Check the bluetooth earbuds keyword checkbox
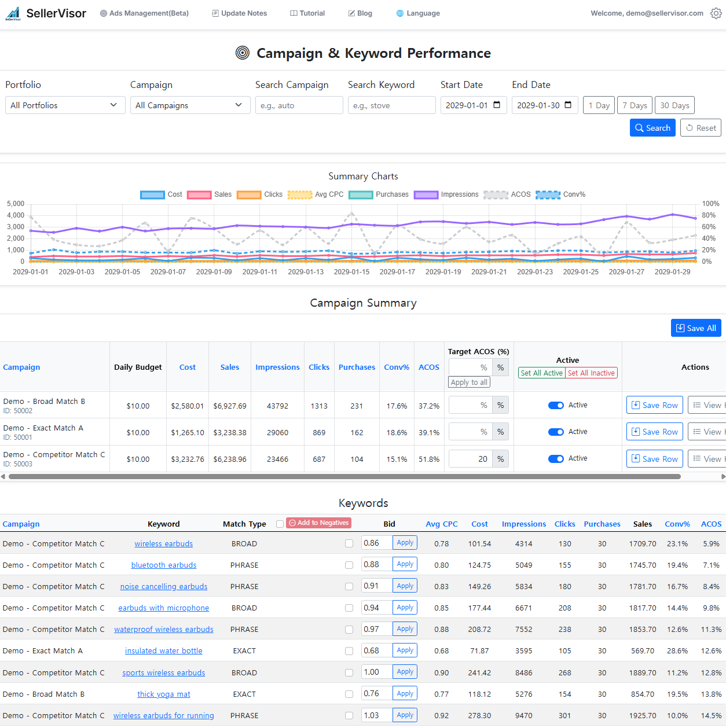 point(349,565)
